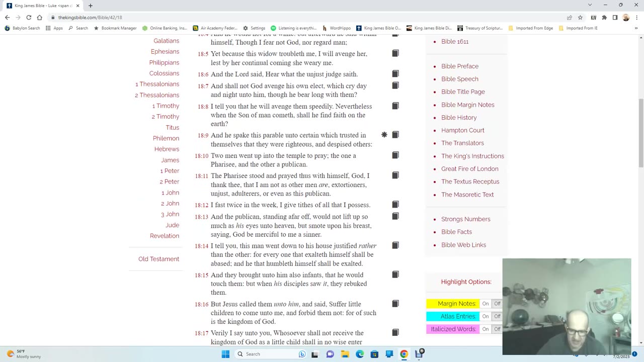Click verse number 18:13
Screen dimensions: 644x362
[x=202, y=217]
